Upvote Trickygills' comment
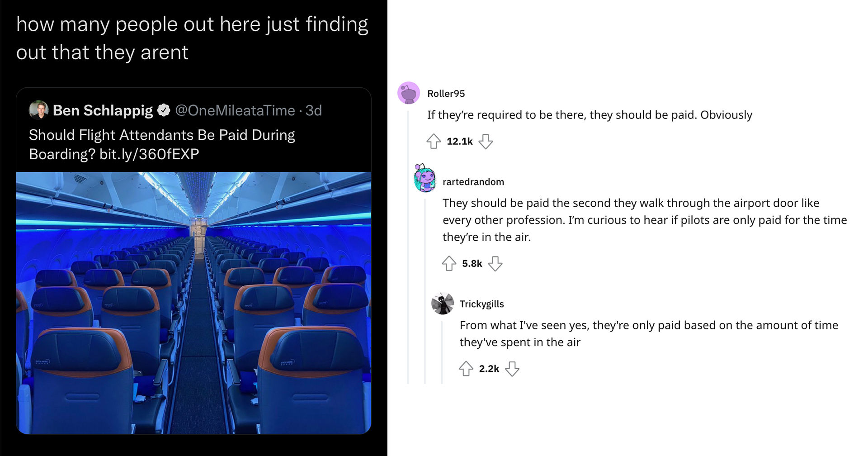 [x=466, y=369]
